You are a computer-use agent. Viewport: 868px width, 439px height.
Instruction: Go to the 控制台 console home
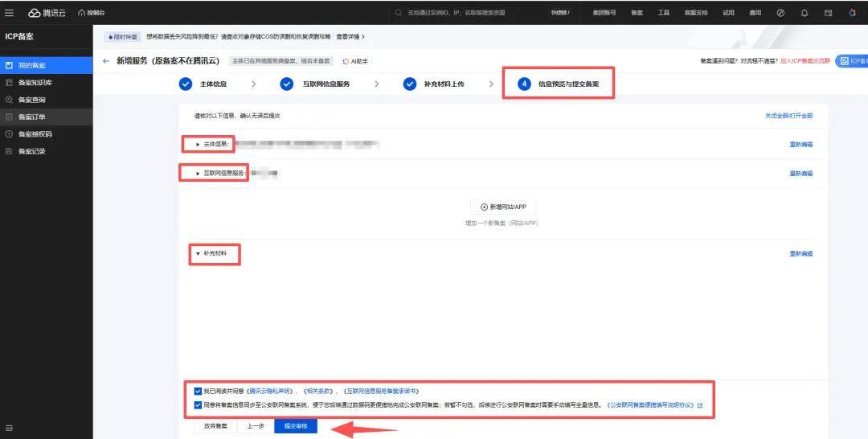pos(92,13)
